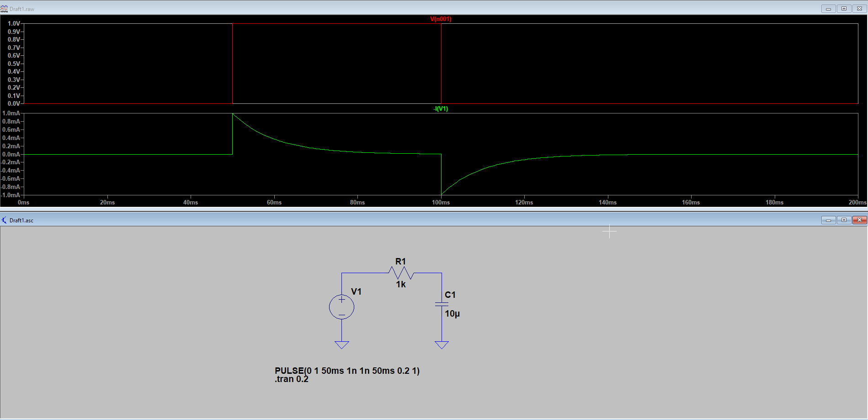868x420 pixels.
Task: Click the 100ms time axis label
Action: click(x=441, y=202)
